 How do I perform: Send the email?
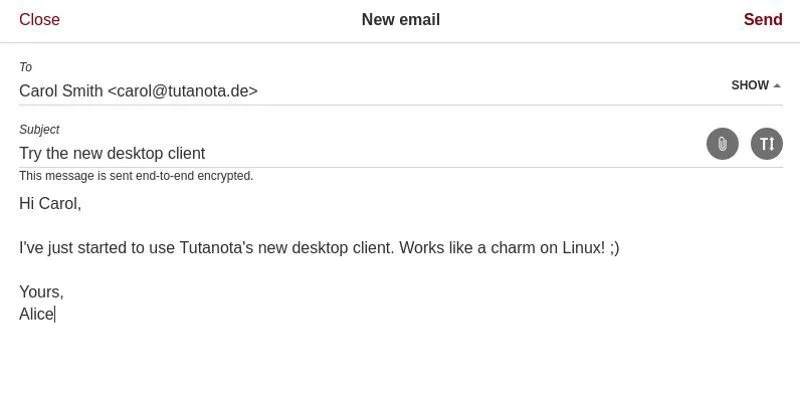(x=762, y=20)
